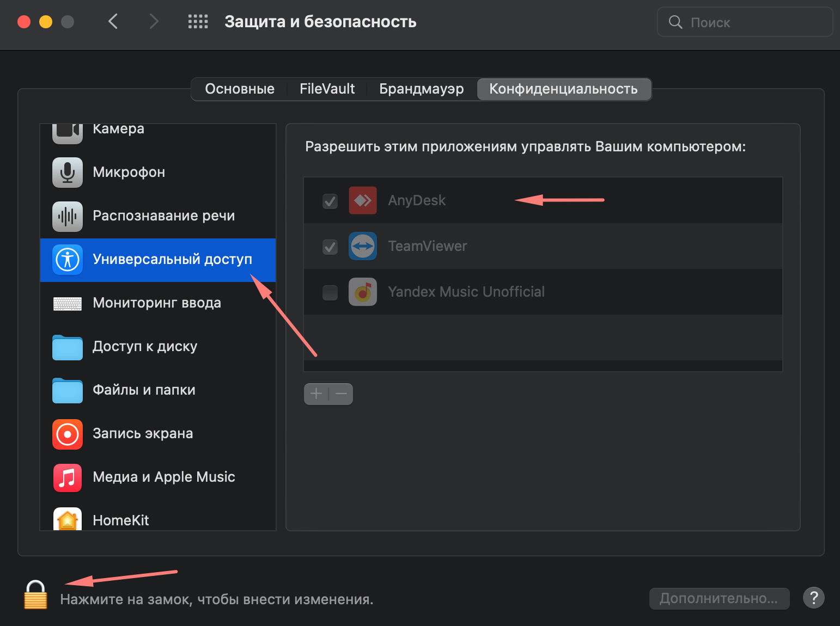Image resolution: width=840 pixels, height=626 pixels.
Task: Enable the Yandex Music Unofficial checkbox
Action: pyautogui.click(x=330, y=293)
